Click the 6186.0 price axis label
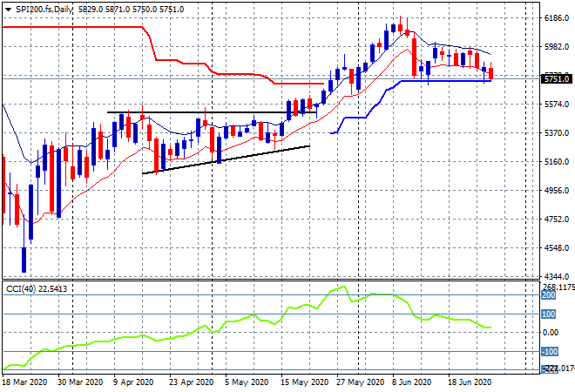 pos(557,18)
